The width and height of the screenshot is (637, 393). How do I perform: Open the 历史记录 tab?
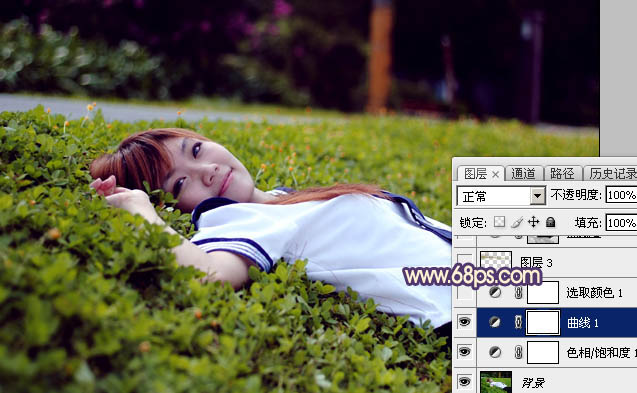[x=612, y=174]
